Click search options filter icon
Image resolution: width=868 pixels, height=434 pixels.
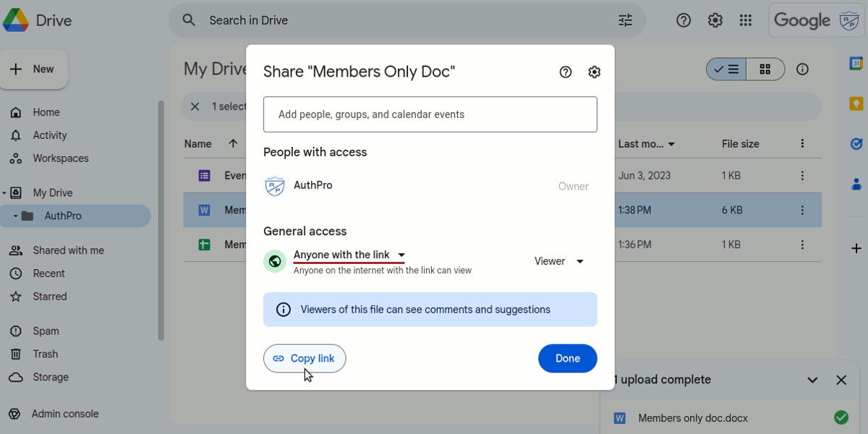click(x=626, y=20)
